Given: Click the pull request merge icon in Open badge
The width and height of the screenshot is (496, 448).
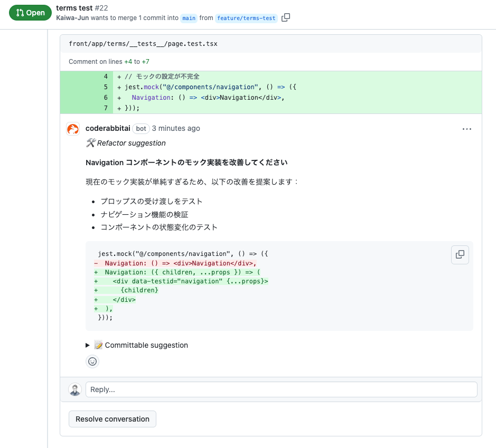Looking at the screenshot, I should (19, 12).
